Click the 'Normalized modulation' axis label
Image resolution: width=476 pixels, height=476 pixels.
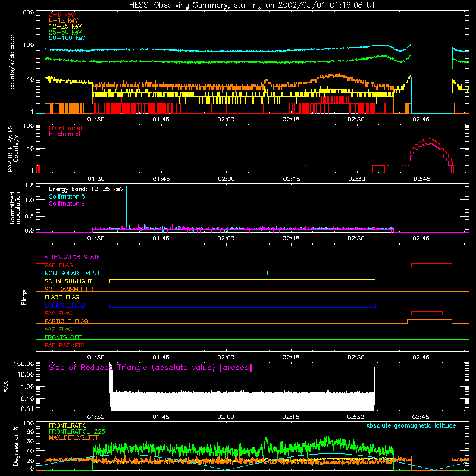(x=15, y=208)
